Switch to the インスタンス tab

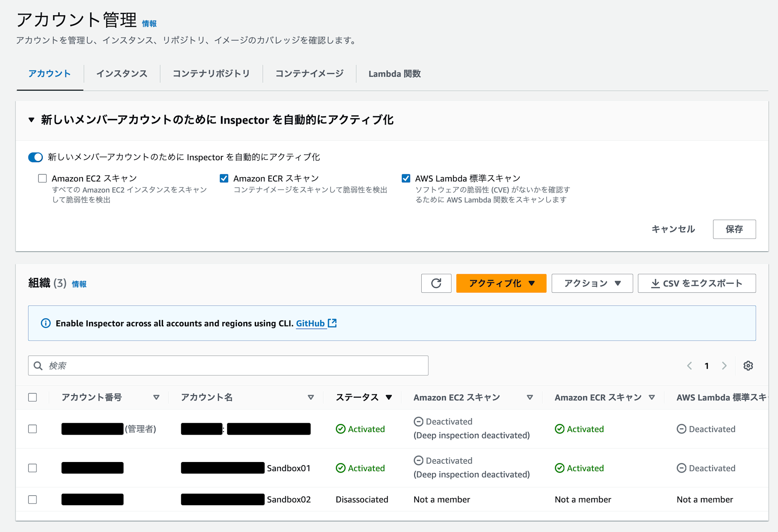coord(122,73)
